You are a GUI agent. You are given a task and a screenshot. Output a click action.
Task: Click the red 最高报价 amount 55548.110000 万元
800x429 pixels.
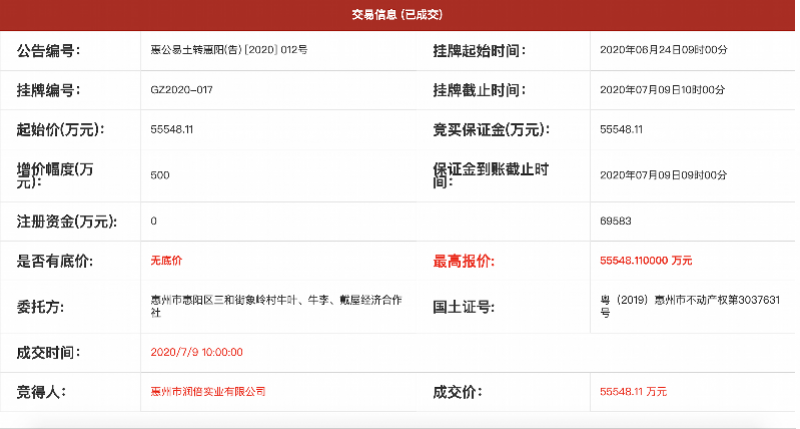click(645, 261)
